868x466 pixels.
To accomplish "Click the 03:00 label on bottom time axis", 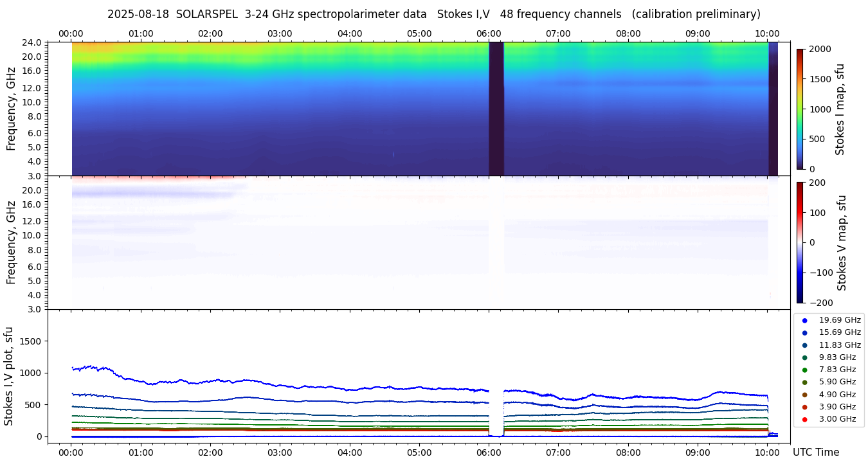I will coord(280,452).
